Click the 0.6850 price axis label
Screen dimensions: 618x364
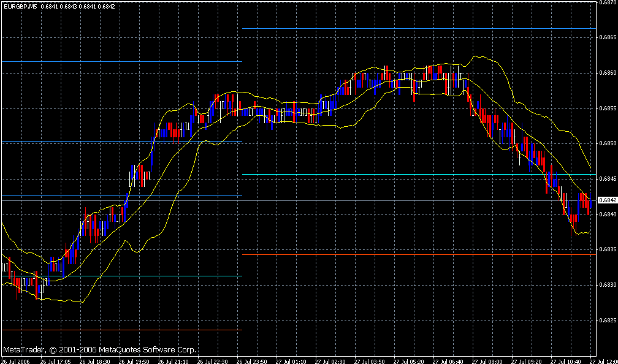(x=608, y=143)
